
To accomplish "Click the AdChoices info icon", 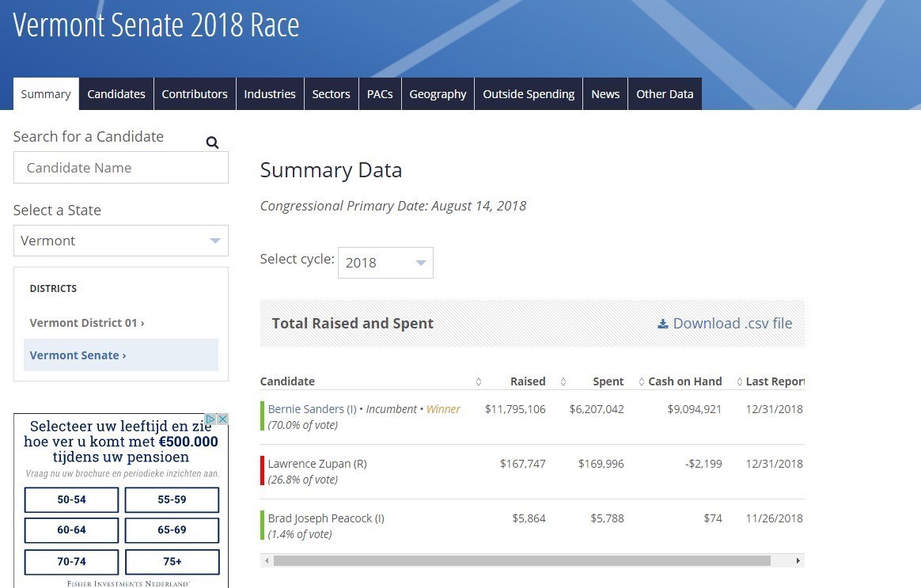I will click(x=211, y=419).
